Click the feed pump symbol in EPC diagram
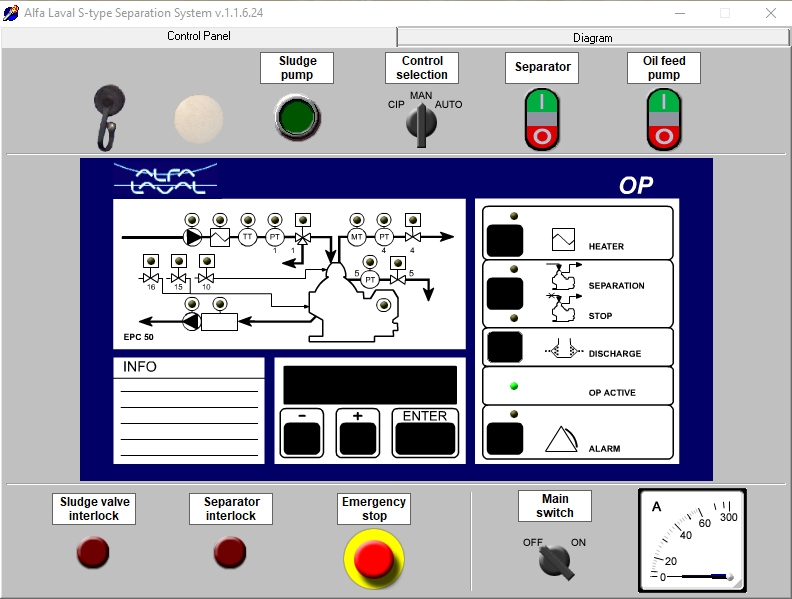 pyautogui.click(x=192, y=237)
